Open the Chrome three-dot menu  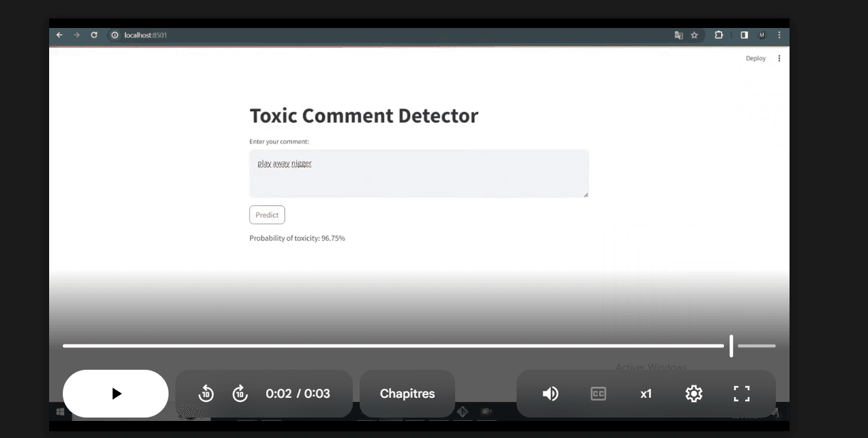[779, 35]
